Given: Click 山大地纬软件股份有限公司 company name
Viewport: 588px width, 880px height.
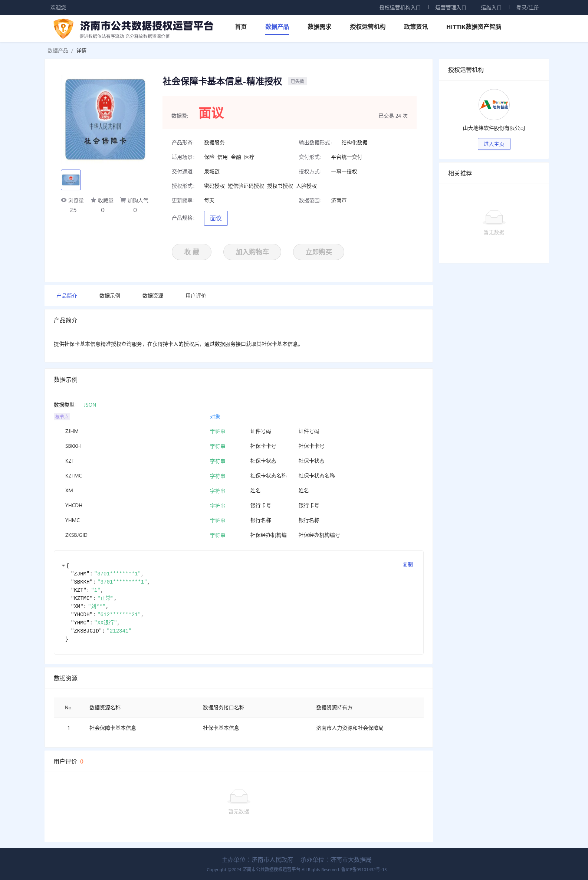Looking at the screenshot, I should [494, 128].
